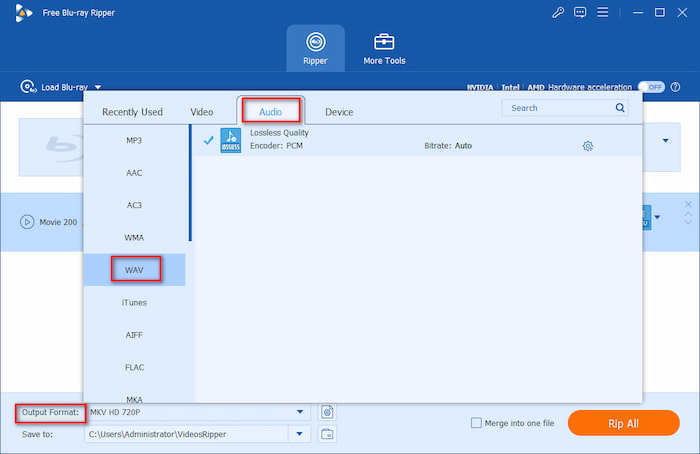
Task: Click the Lossless Quality profile title
Action: (x=279, y=133)
